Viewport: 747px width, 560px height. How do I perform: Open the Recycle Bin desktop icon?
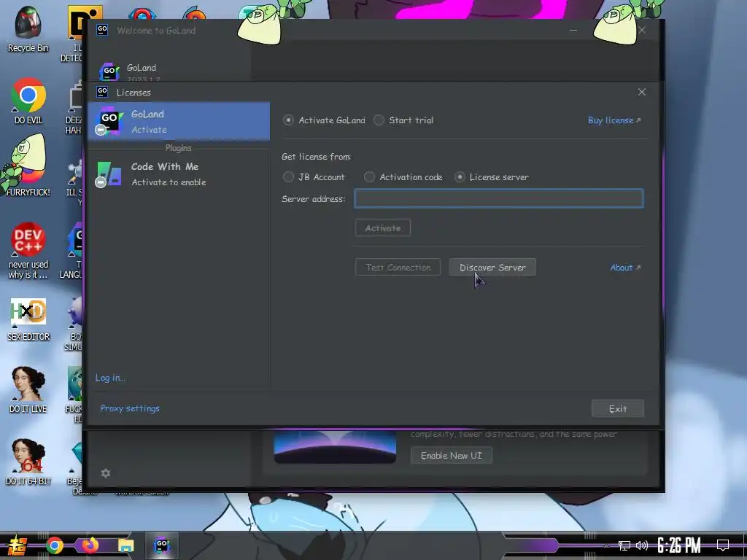coord(28,29)
